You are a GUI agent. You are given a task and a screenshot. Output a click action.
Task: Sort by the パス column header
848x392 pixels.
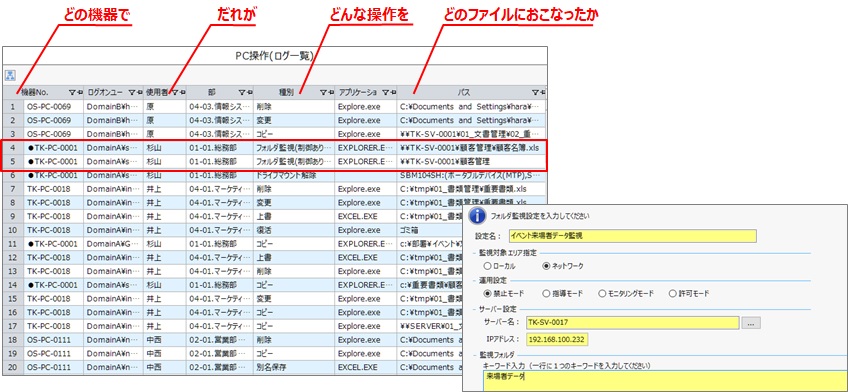coord(464,92)
